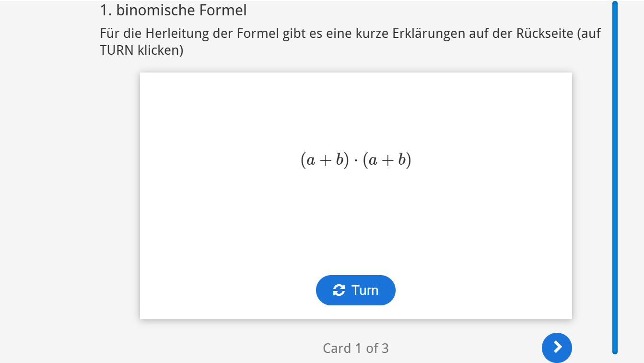Click the word "Erklärungen" in the description
The height and width of the screenshot is (363, 644).
(x=428, y=34)
